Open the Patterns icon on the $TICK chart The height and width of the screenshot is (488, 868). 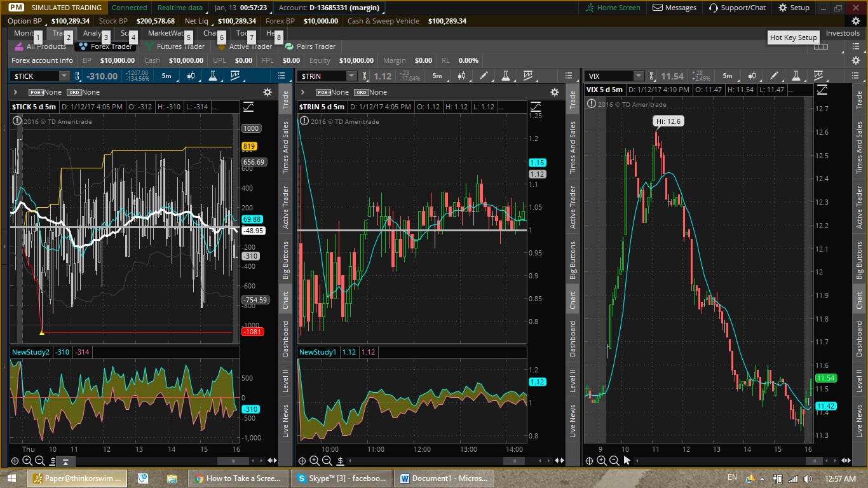pos(235,76)
